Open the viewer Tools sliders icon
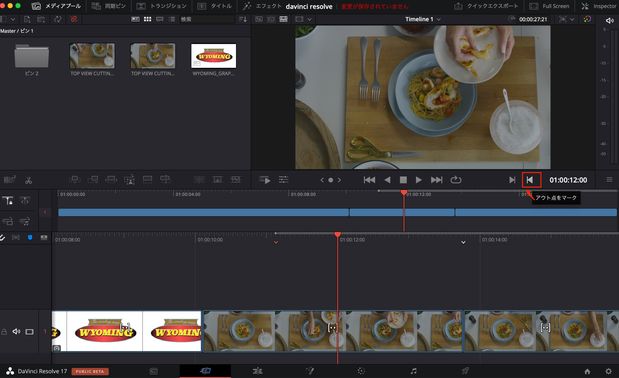The height and width of the screenshot is (378, 619). click(283, 180)
